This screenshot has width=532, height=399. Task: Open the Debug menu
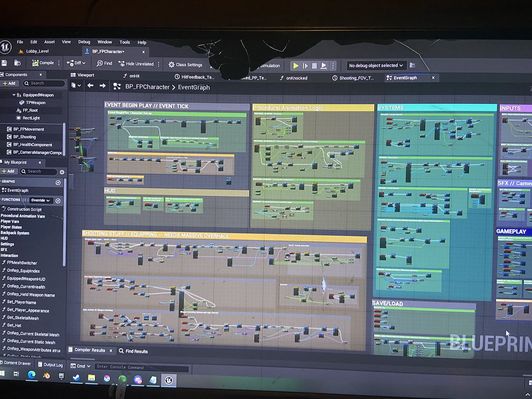[x=84, y=42]
